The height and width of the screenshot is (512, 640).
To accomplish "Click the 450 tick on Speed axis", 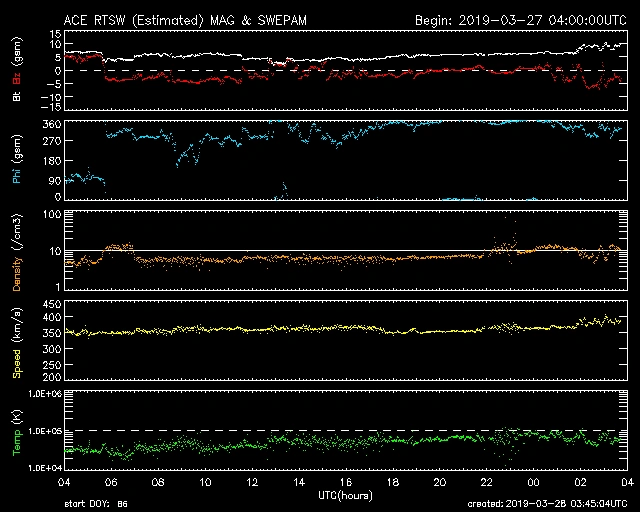I will (52, 304).
